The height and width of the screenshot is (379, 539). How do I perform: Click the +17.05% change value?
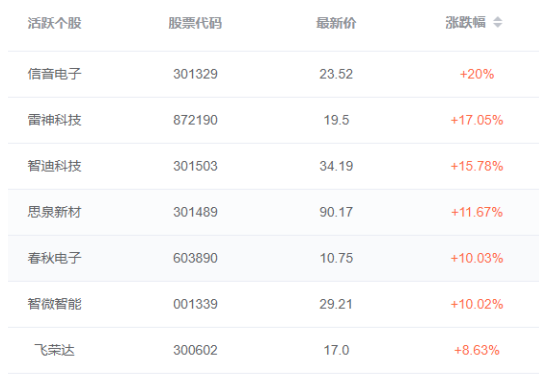point(477,120)
